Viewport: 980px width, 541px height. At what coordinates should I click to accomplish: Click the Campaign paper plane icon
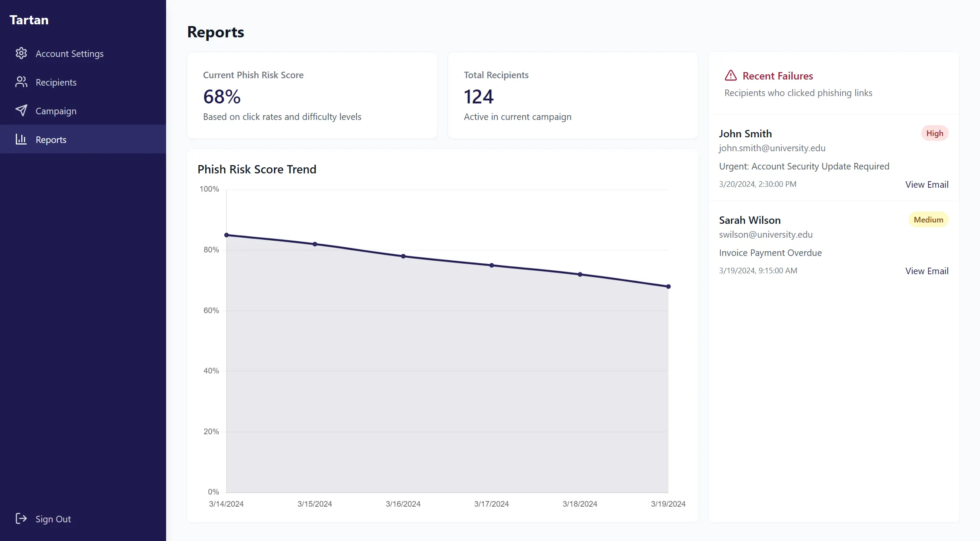click(x=21, y=110)
